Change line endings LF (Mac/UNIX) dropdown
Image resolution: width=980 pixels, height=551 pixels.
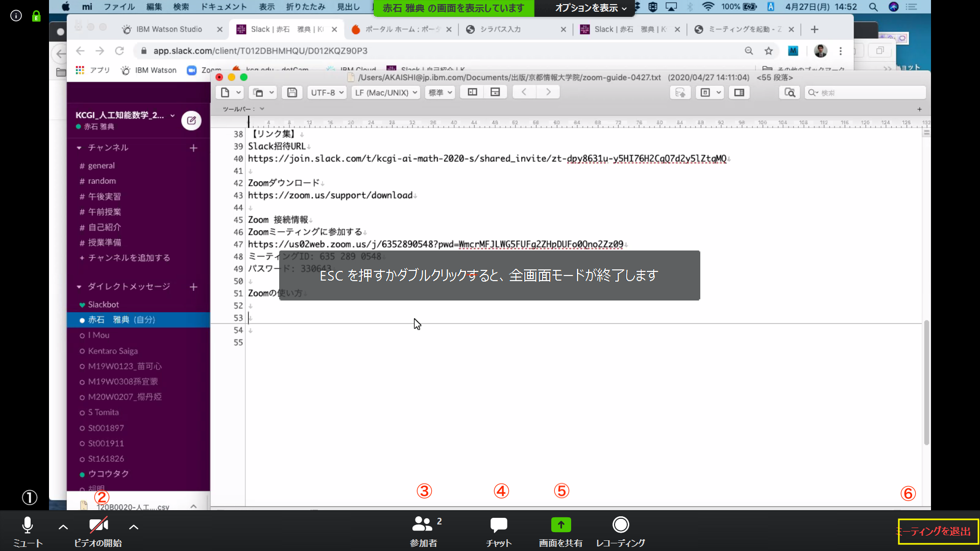(386, 92)
